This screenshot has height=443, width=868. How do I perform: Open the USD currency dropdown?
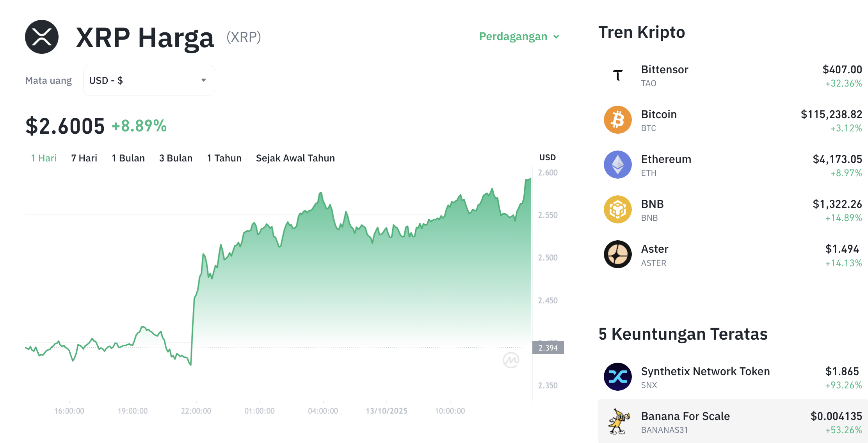(149, 80)
